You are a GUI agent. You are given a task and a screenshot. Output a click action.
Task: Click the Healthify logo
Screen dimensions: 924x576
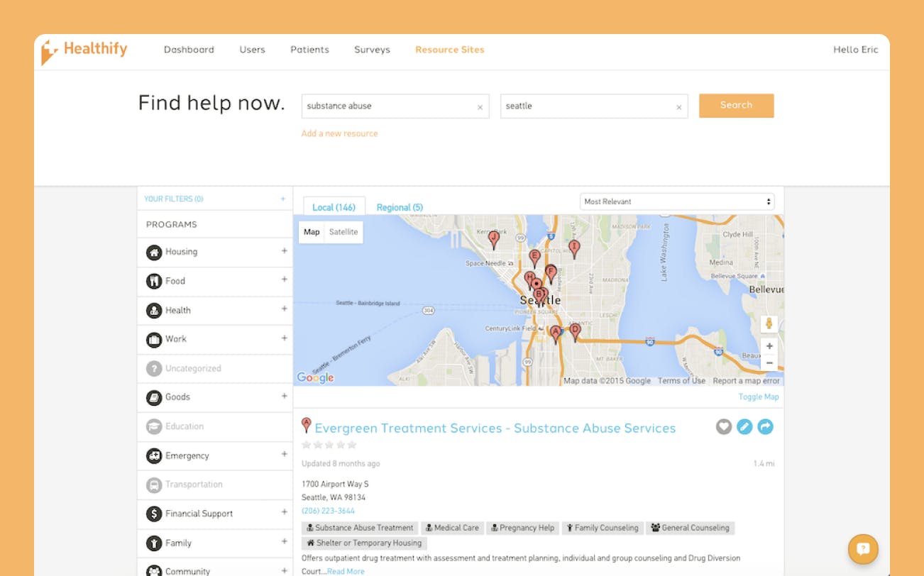[x=84, y=51]
